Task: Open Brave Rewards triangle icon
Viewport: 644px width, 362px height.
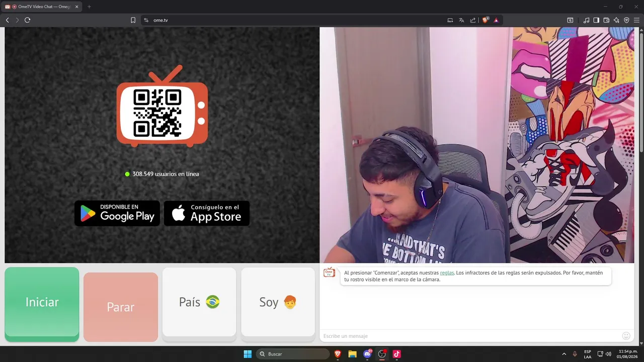Action: pos(496,20)
